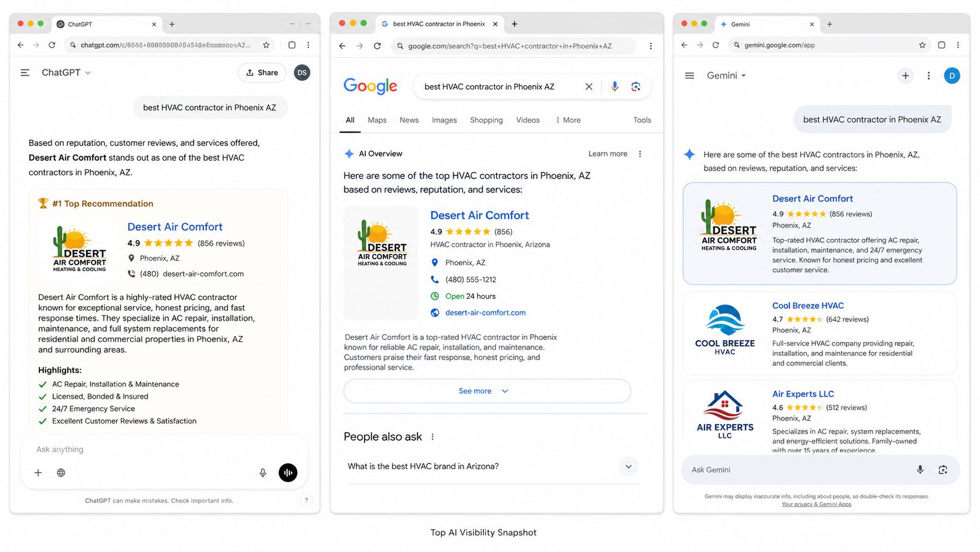Click the microphone icon in ChatGPT input
This screenshot has width=980, height=552.
click(263, 472)
